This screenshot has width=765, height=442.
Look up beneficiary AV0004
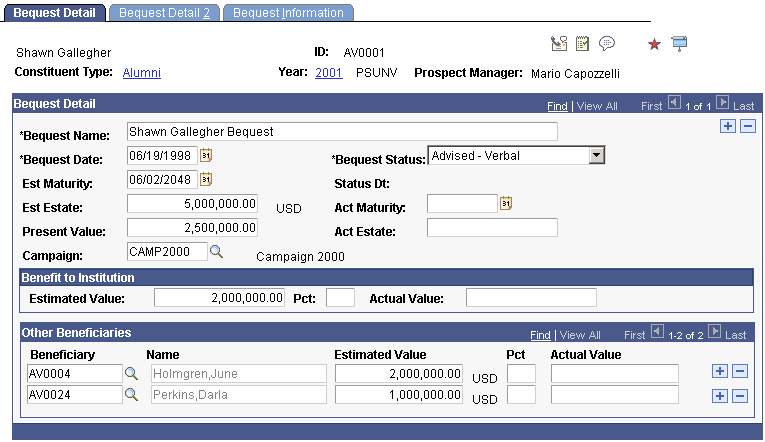click(x=131, y=374)
